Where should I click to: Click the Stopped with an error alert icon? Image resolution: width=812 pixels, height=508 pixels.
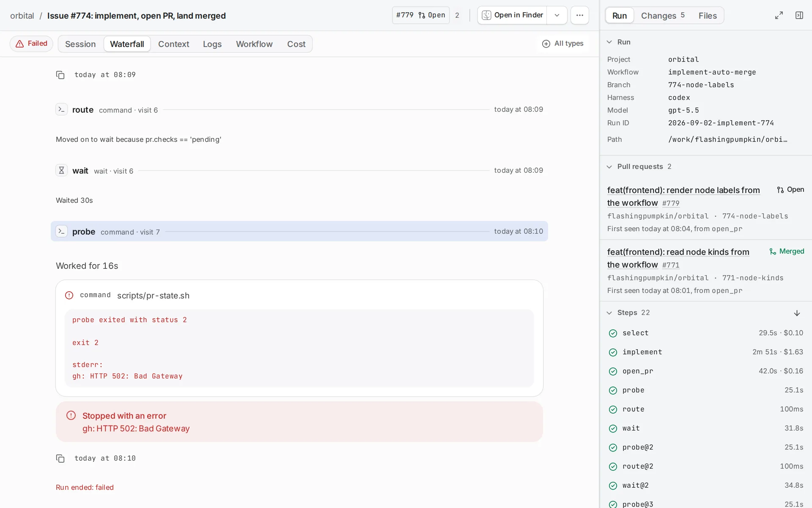pos(71,415)
